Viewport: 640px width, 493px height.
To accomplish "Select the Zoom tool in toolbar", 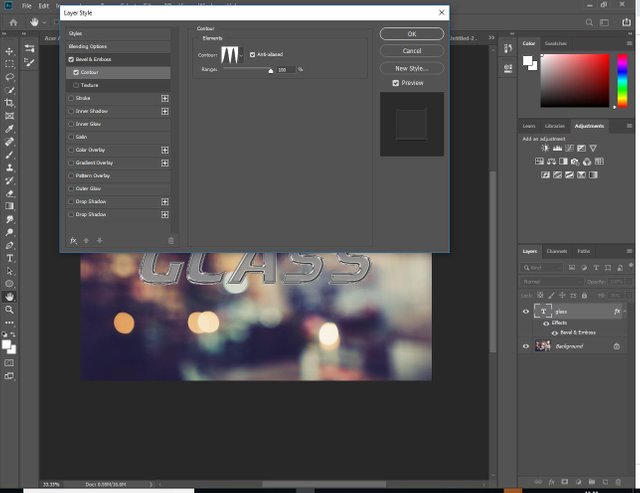I will pyautogui.click(x=9, y=310).
